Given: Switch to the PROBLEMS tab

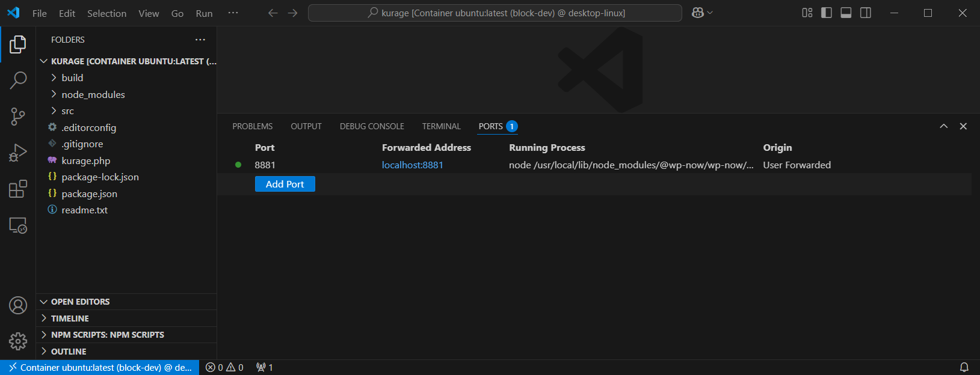Looking at the screenshot, I should coord(253,126).
